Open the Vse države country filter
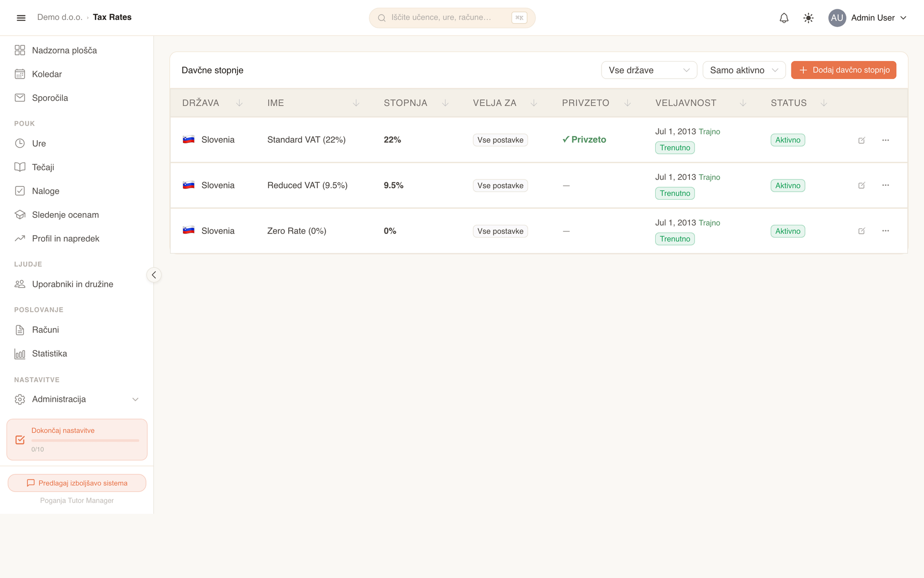 point(649,70)
